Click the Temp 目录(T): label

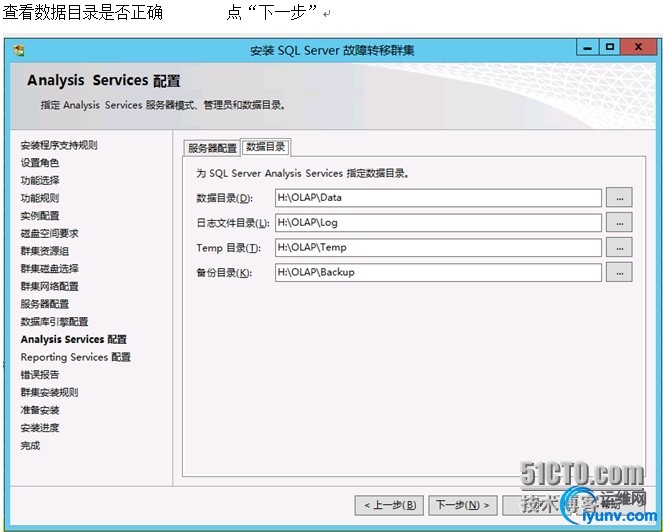[229, 248]
